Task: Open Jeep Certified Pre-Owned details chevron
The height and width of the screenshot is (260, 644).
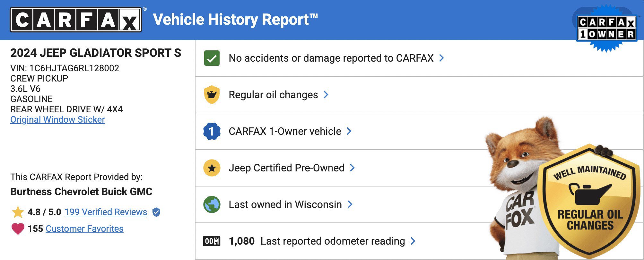Action: 352,168
